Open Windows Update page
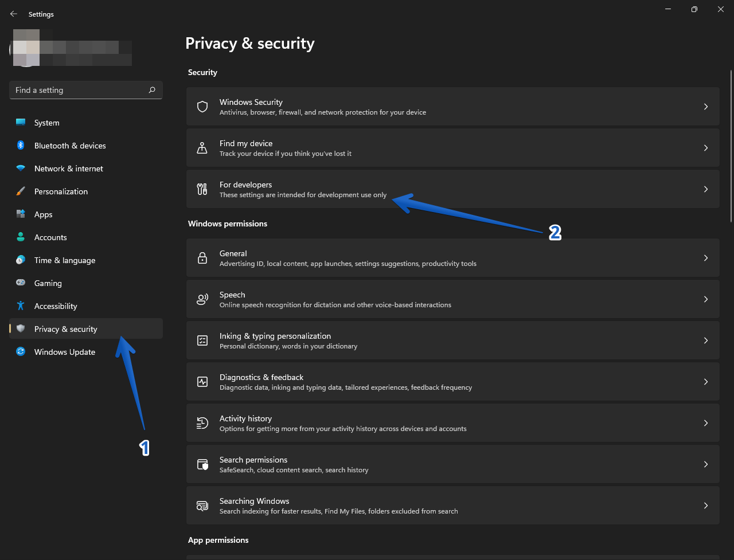This screenshot has width=734, height=560. click(x=86, y=352)
